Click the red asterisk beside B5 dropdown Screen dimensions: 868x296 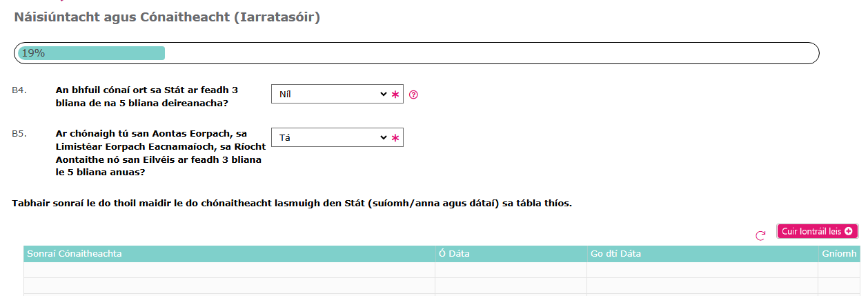(395, 138)
